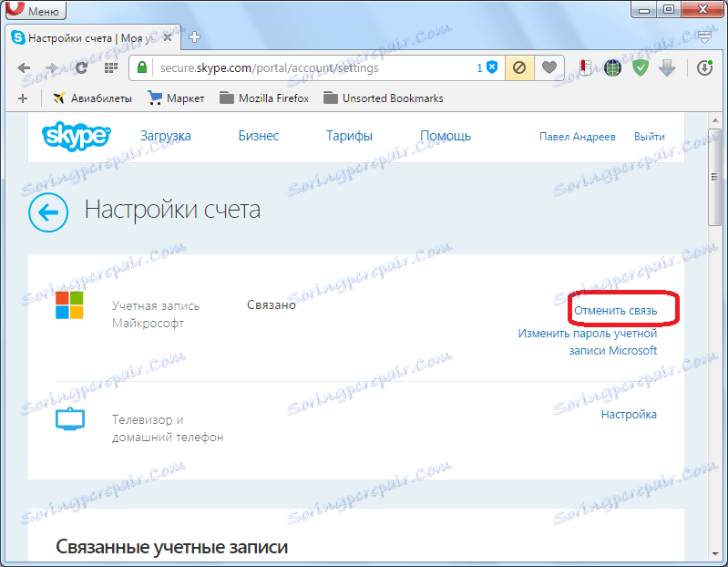The width and height of the screenshot is (728, 567).
Task: Click Изменить пароль учетной записи Microsoft
Action: click(x=588, y=342)
